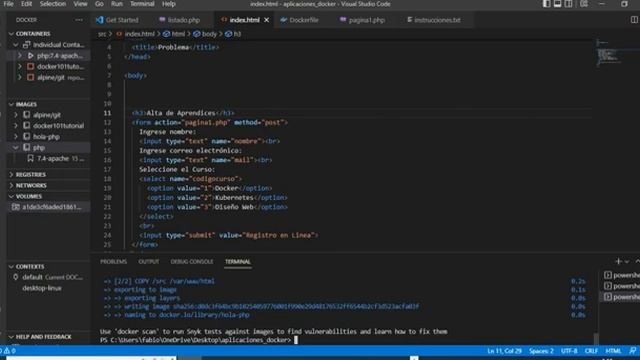Viewport: 640px width, 360px height.
Task: Open the File menu
Action: click(9, 4)
